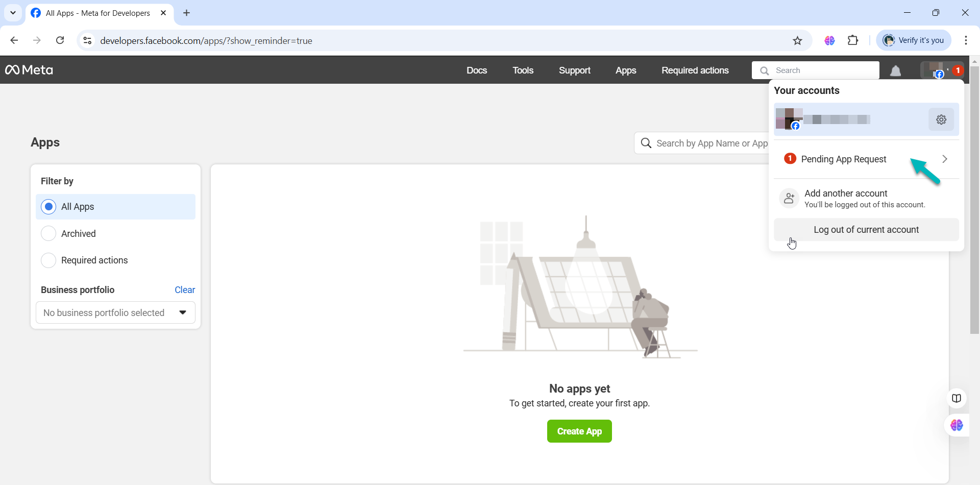
Task: Open the notifications bell icon
Action: (895, 70)
